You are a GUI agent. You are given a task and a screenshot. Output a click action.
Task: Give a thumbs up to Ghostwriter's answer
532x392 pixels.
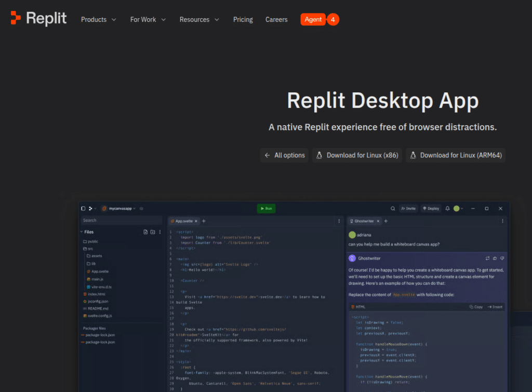pos(495,258)
